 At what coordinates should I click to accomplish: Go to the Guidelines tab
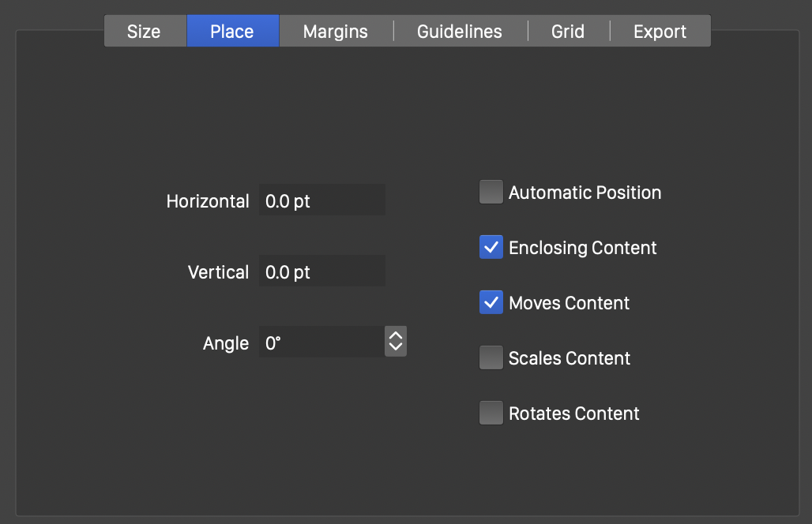click(460, 32)
